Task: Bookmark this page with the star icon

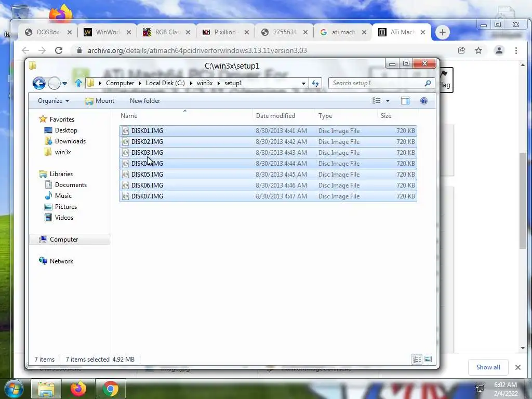Action: (478, 50)
